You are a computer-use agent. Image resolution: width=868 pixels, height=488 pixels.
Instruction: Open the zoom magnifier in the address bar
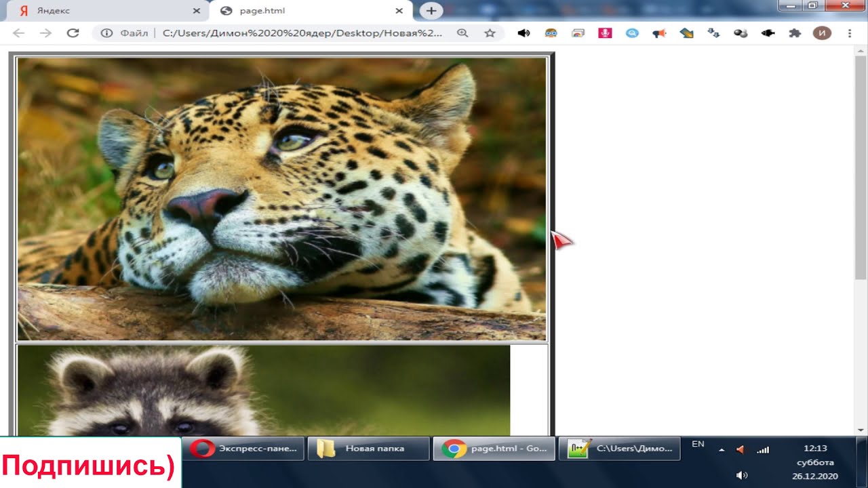pyautogui.click(x=462, y=33)
